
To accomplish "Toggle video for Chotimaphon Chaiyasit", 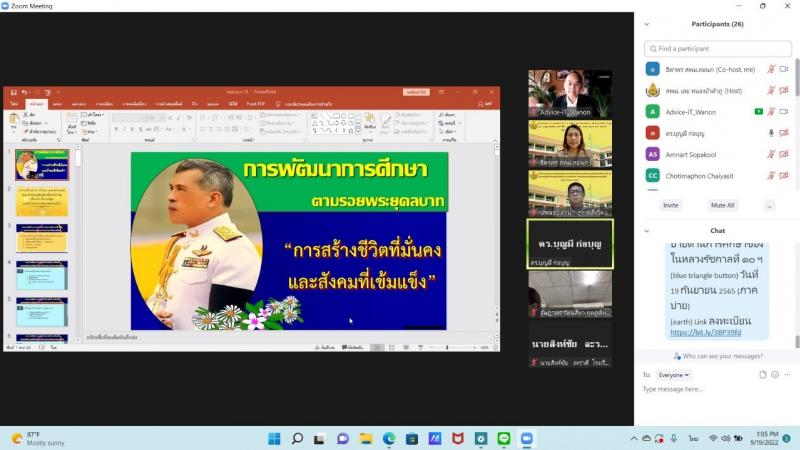I will click(x=784, y=176).
